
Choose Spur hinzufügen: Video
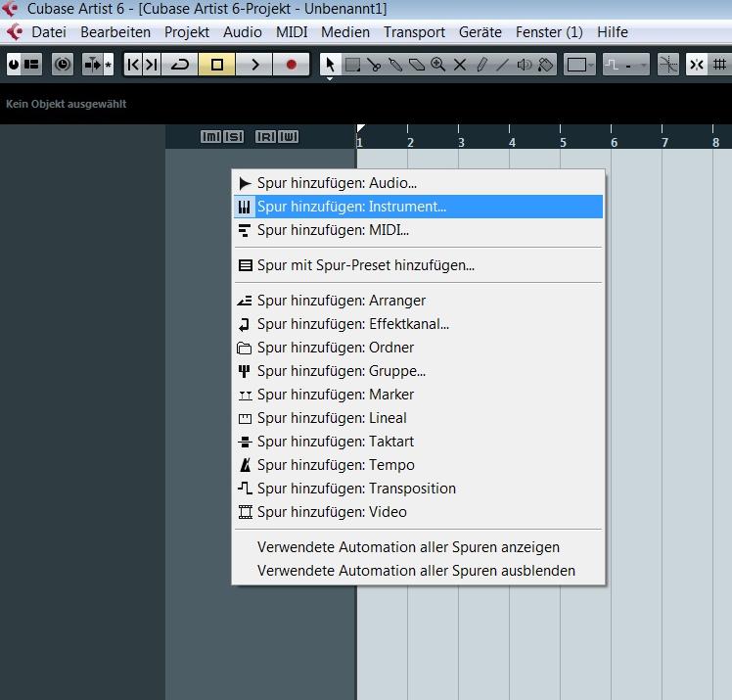click(418, 512)
